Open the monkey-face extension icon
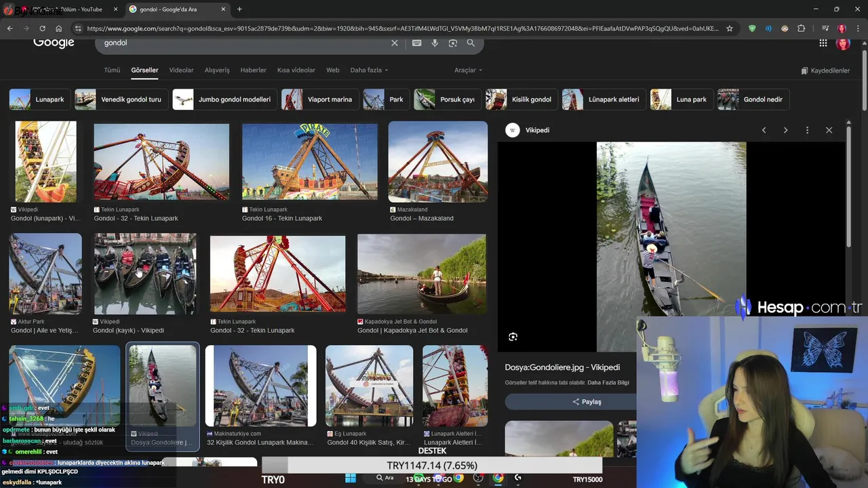868x488 pixels. 785,28
